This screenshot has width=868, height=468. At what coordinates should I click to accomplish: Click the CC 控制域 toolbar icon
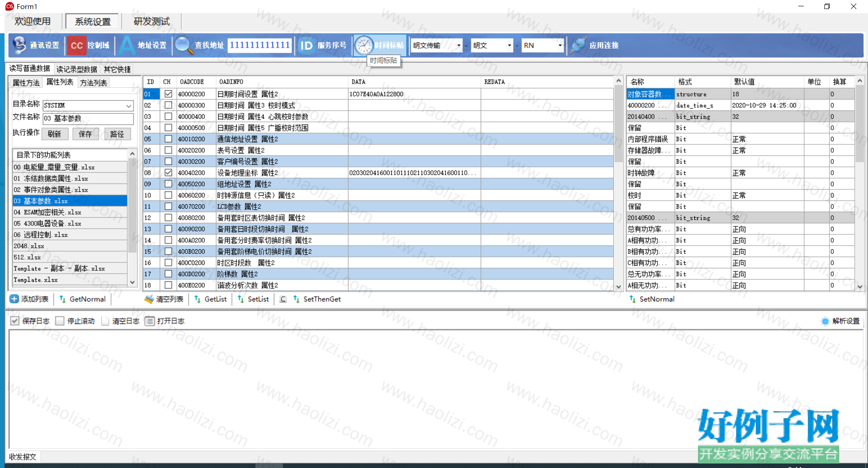point(76,45)
